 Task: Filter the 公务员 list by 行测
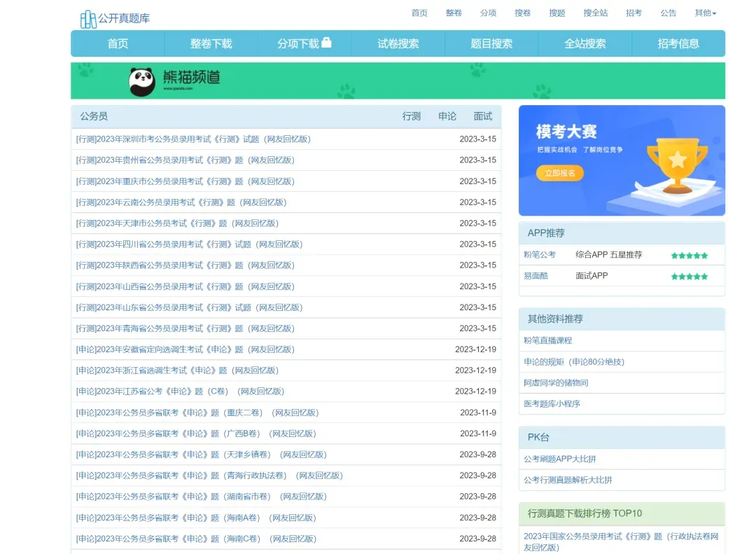[x=412, y=116]
